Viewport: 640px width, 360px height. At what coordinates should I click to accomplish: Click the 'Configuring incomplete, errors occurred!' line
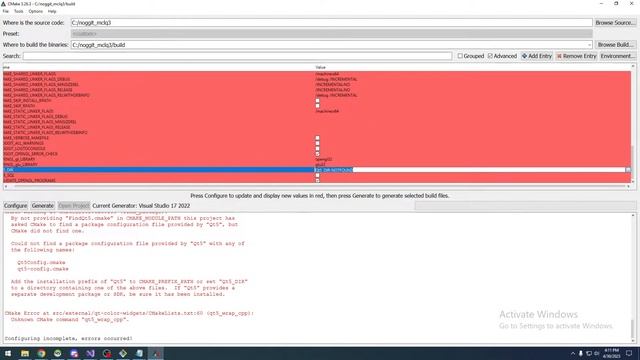(69, 338)
